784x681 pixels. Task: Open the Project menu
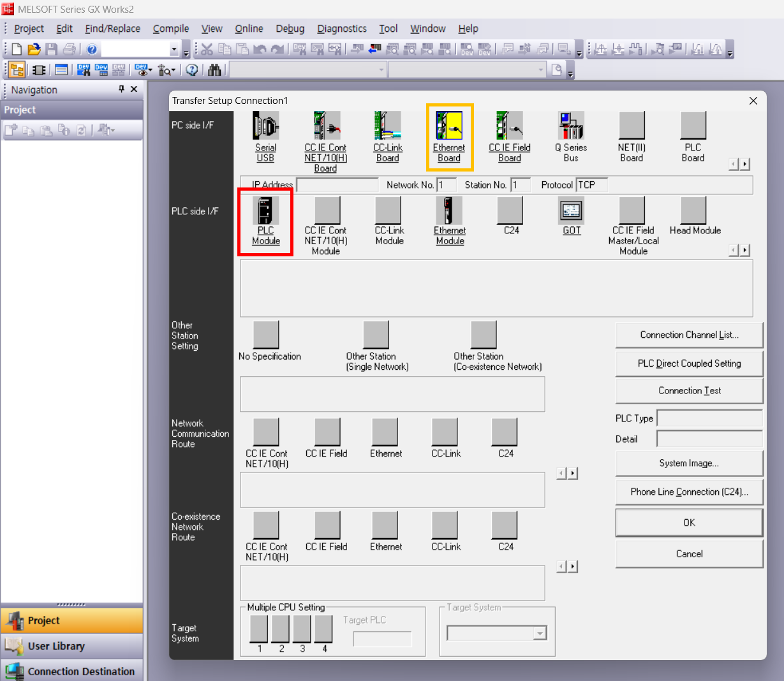click(29, 29)
